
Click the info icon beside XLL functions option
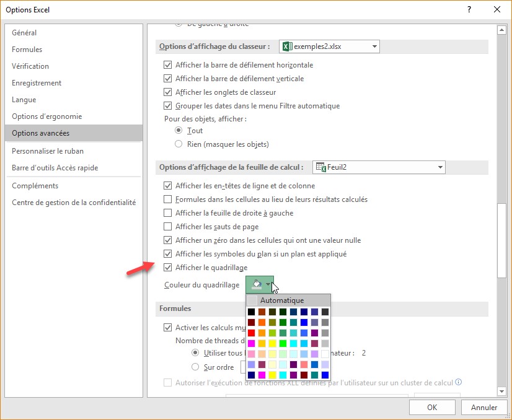(x=459, y=382)
